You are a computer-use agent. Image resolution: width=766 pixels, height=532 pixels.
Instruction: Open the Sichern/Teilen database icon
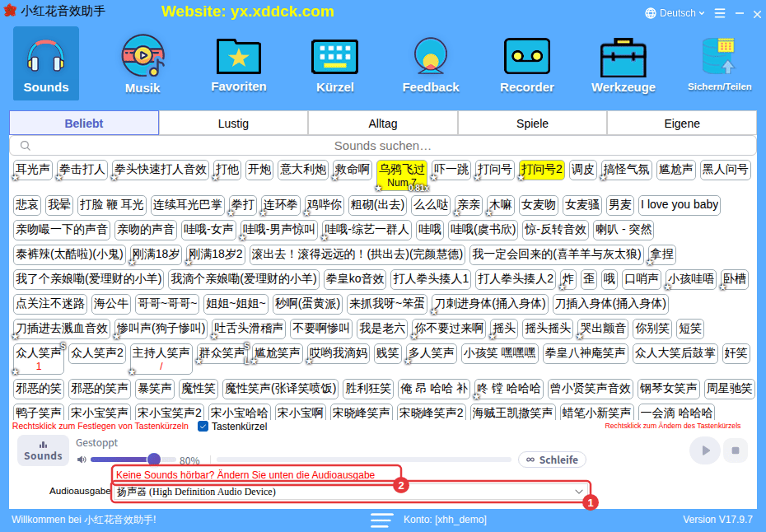[718, 56]
